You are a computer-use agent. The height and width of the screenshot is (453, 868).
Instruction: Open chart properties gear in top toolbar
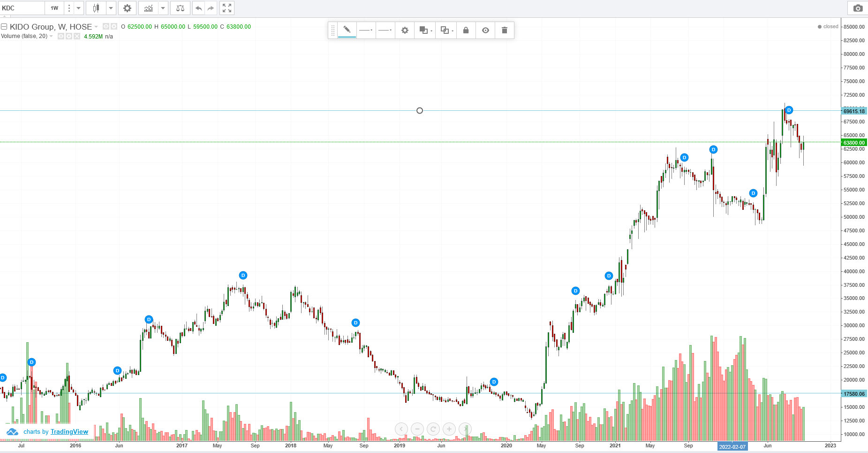point(127,8)
